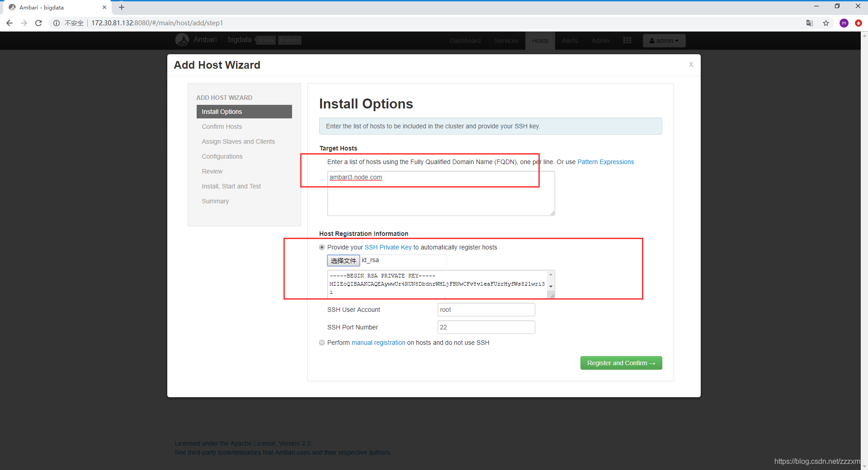Go to the Hosts tab
868x470 pixels.
tap(540, 41)
